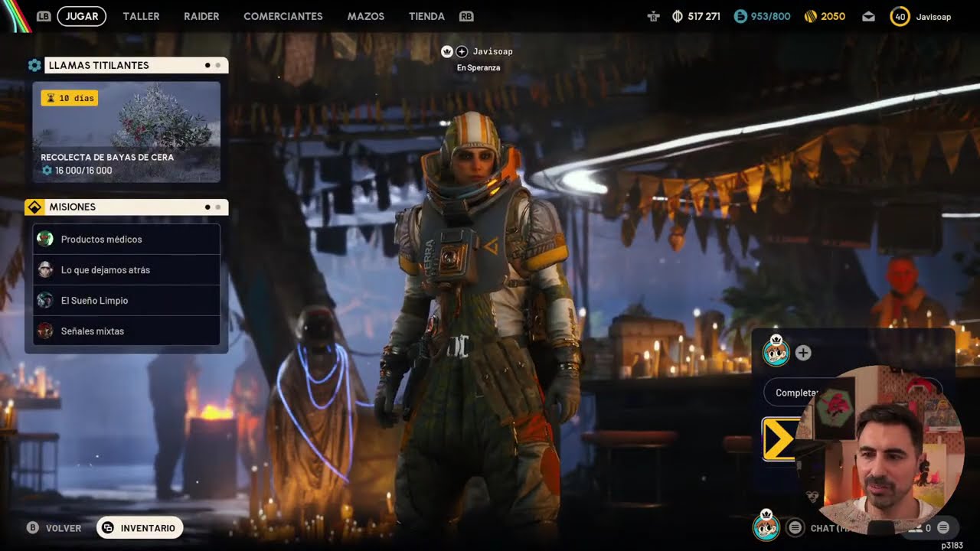Click the party leader avatar in squad panel
The height and width of the screenshot is (551, 980).
(x=776, y=351)
